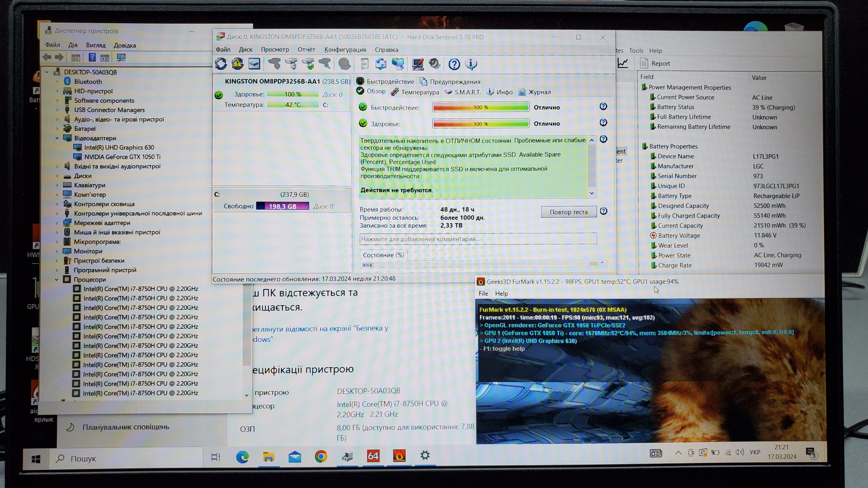Open the blue question mark help icon
This screenshot has width=868, height=488.
click(x=454, y=64)
